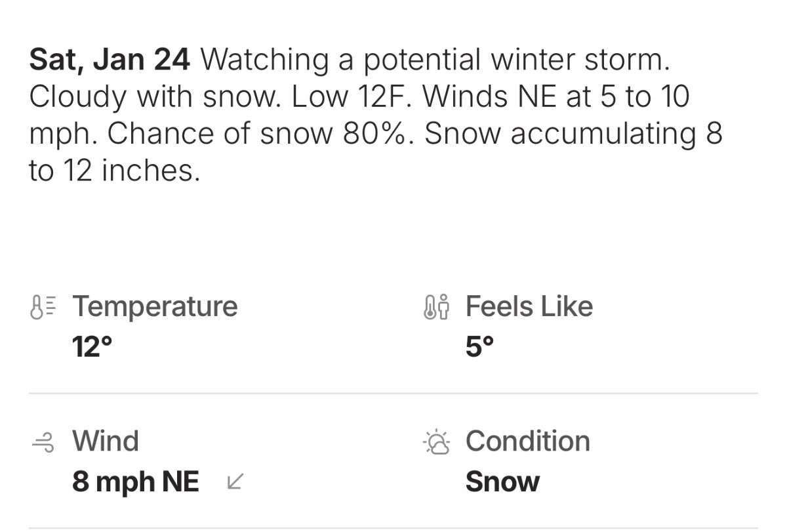
Task: Tap the 5° feels like value
Action: pos(479,346)
